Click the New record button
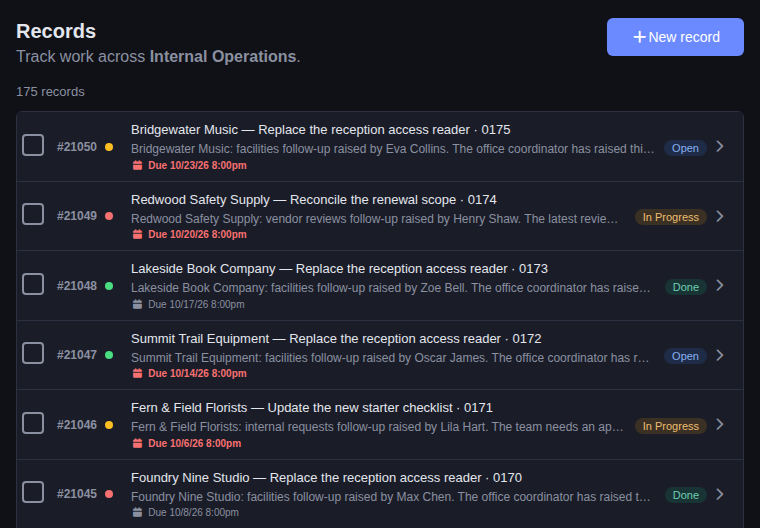The height and width of the screenshot is (528, 760). [x=675, y=37]
